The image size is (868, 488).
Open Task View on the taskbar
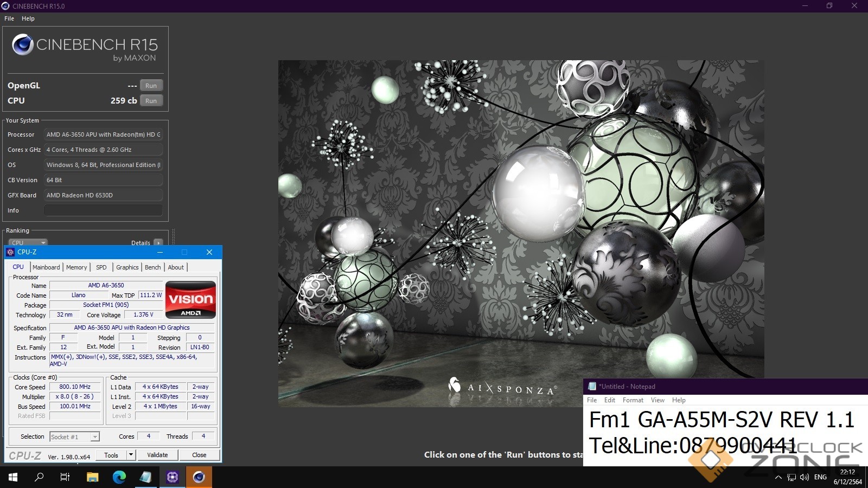(x=65, y=477)
